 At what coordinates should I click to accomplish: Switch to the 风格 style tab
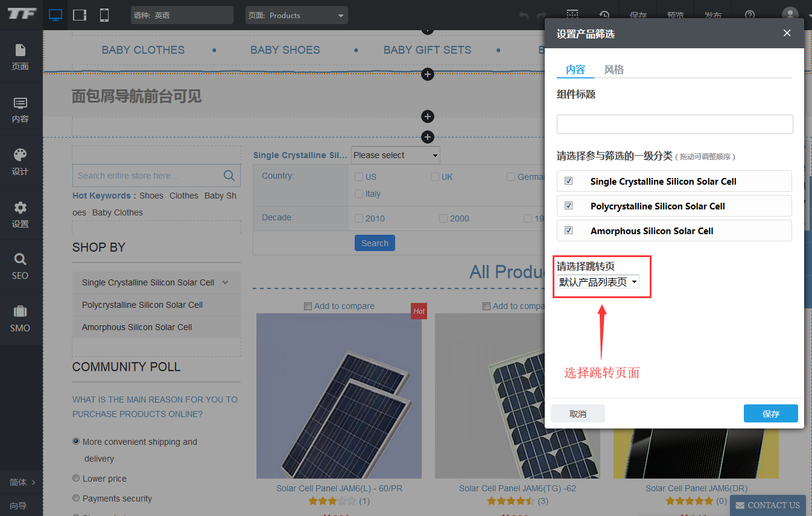[614, 69]
